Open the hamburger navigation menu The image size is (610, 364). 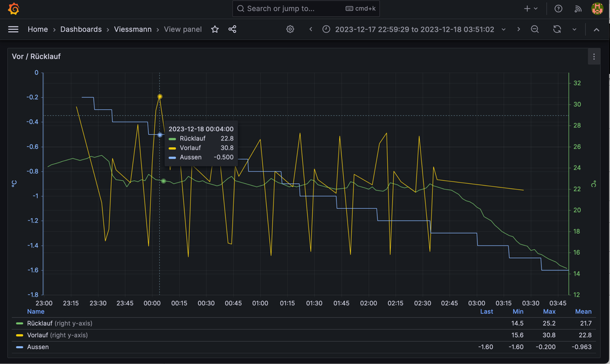[13, 29]
